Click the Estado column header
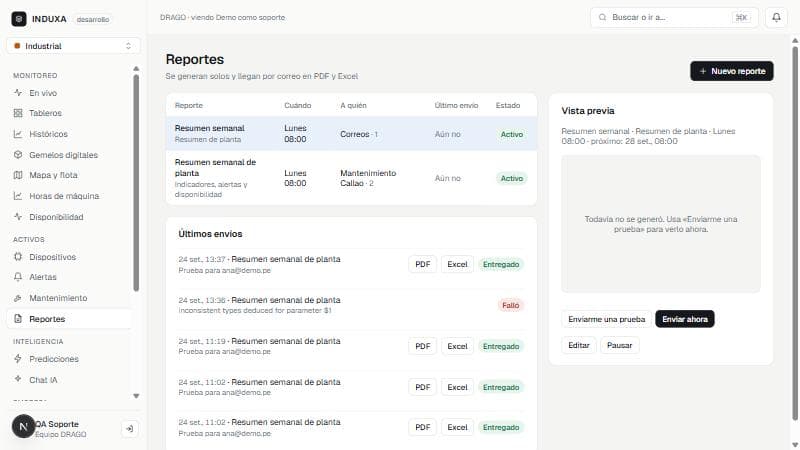 point(508,105)
